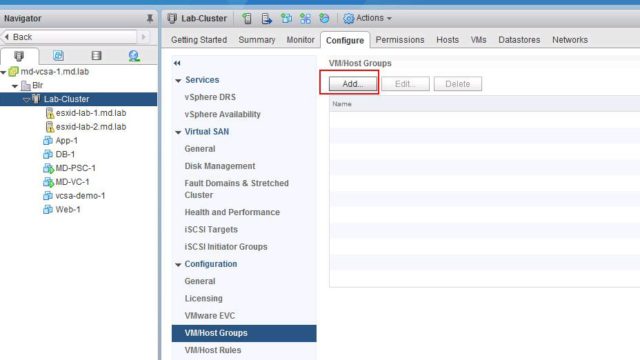Click the esxid-lab-1.md.lab host icon

[50, 113]
